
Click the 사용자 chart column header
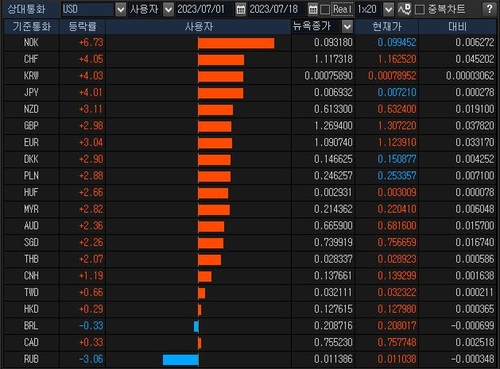coord(199,26)
